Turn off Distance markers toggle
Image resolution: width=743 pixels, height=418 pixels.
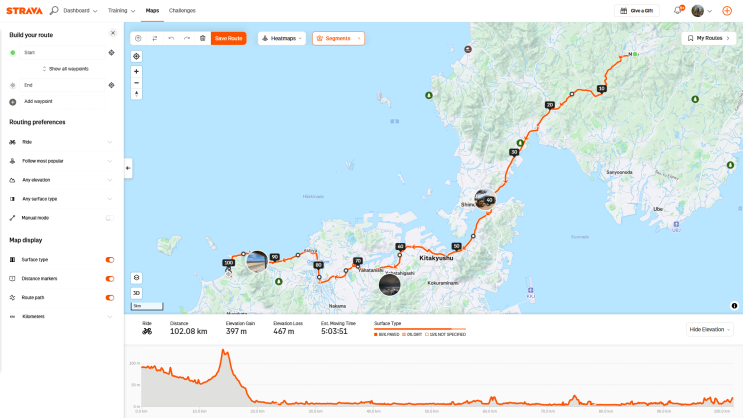(x=109, y=279)
